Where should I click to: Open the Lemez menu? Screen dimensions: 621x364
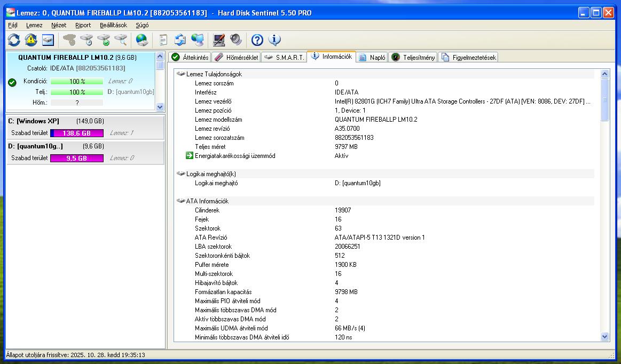[x=34, y=25]
